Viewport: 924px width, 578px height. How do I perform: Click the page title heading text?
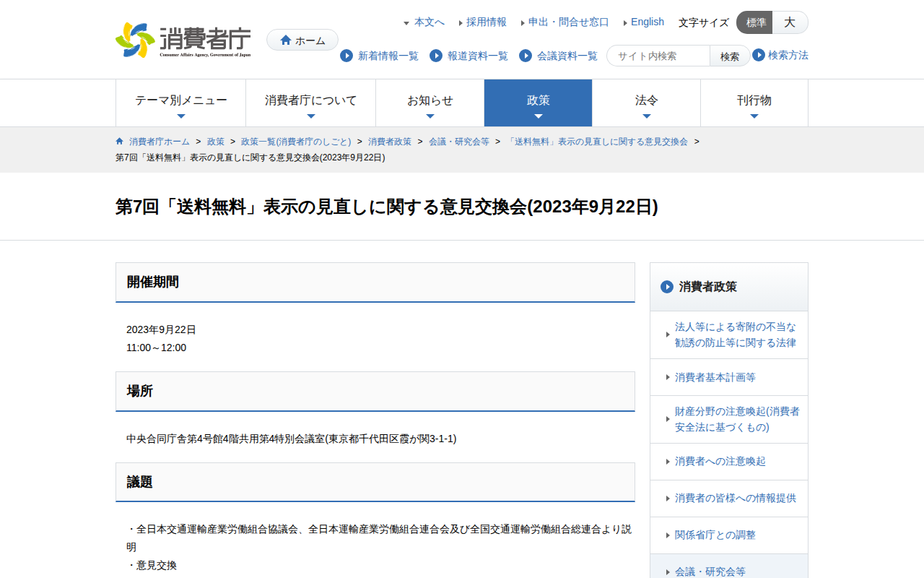pyautogui.click(x=387, y=207)
